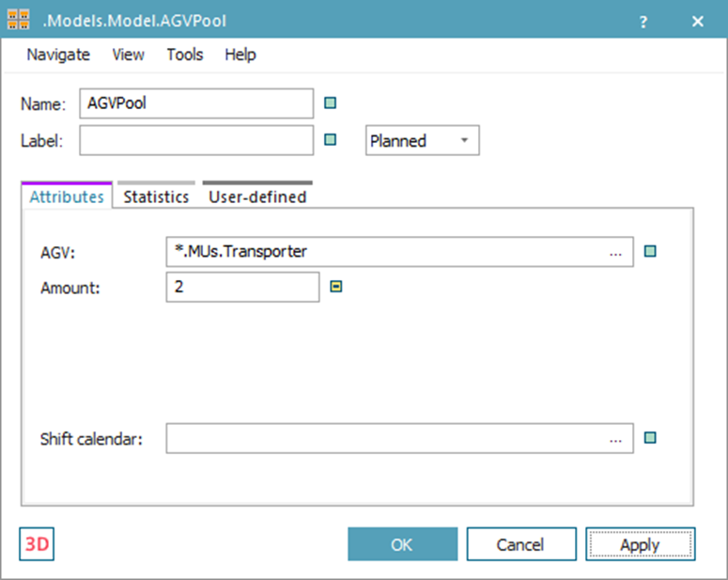Click the help question mark icon
The width and height of the screenshot is (728, 580).
[x=643, y=21]
